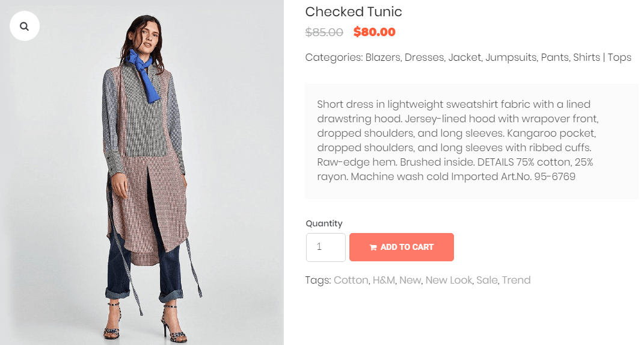This screenshot has height=345, width=644.
Task: Click the product description text box
Action: click(471, 141)
